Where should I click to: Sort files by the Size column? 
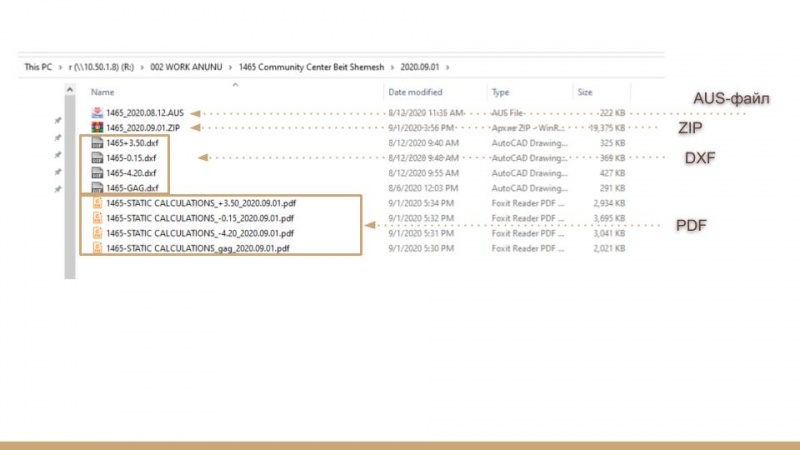[584, 92]
